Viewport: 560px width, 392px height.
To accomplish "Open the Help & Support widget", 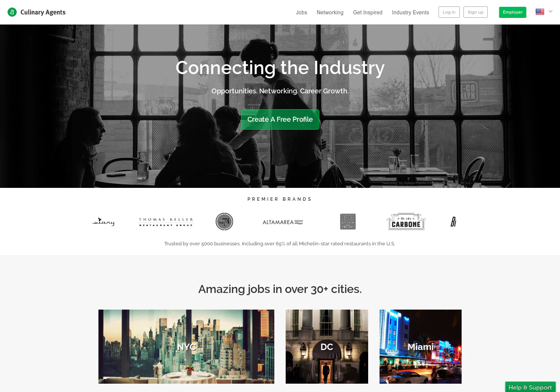I will (x=530, y=387).
